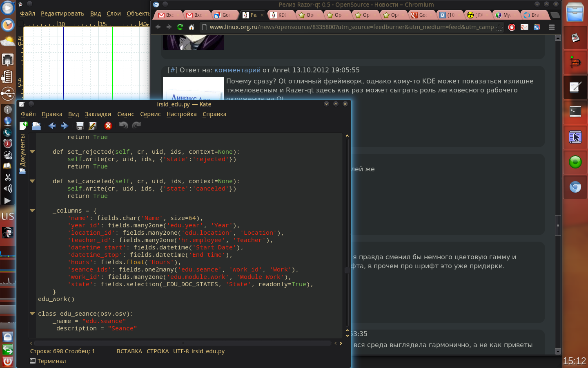Open the Терминал panel button in Kate
The width and height of the screenshot is (588, 368).
tap(48, 361)
